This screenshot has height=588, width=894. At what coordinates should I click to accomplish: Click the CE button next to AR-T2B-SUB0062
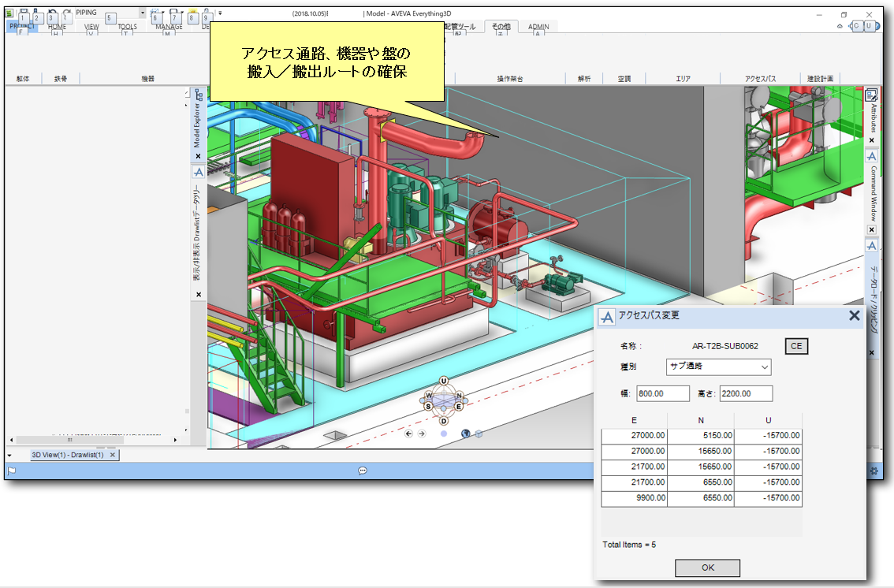795,345
